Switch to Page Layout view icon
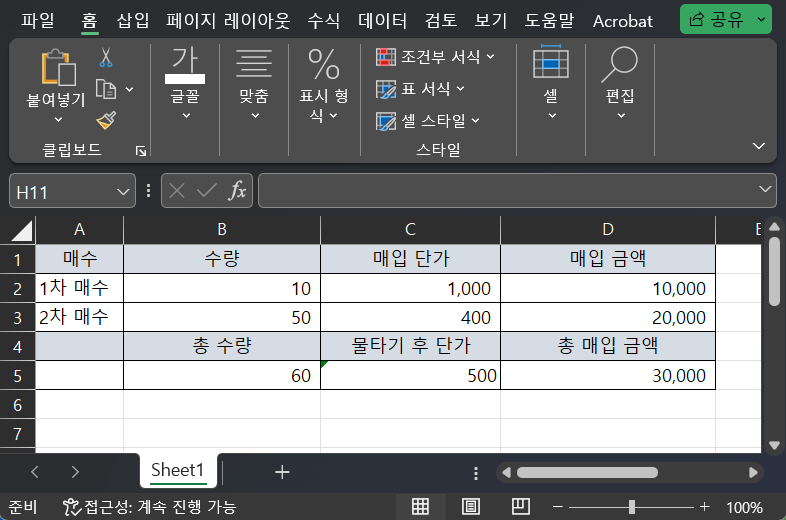786x520 pixels. tap(470, 507)
